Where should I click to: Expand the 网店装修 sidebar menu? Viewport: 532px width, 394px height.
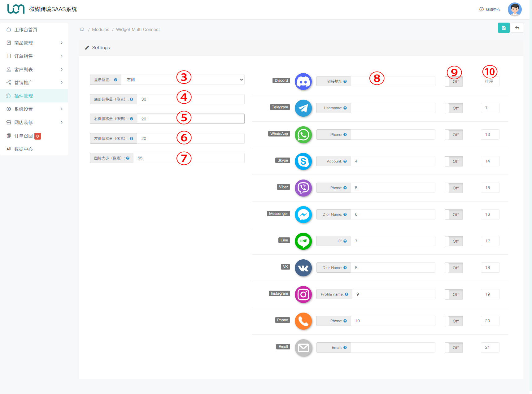click(x=34, y=122)
